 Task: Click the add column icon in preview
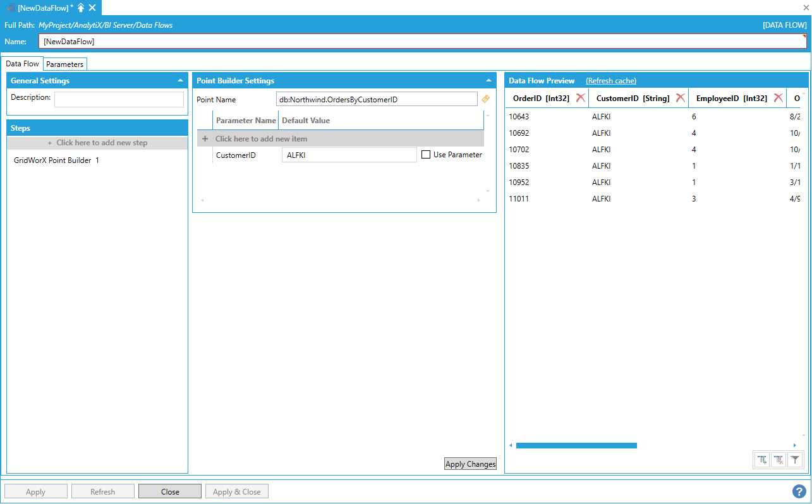pyautogui.click(x=763, y=460)
